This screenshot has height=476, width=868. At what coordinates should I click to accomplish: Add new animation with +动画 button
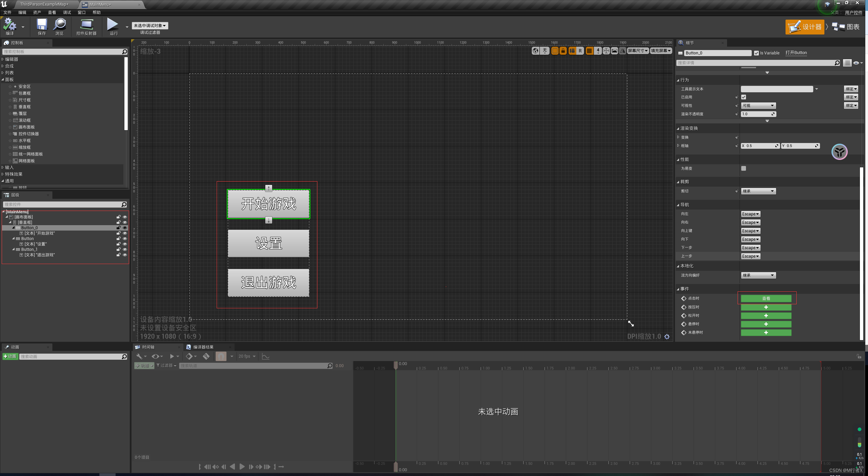[x=10, y=356]
